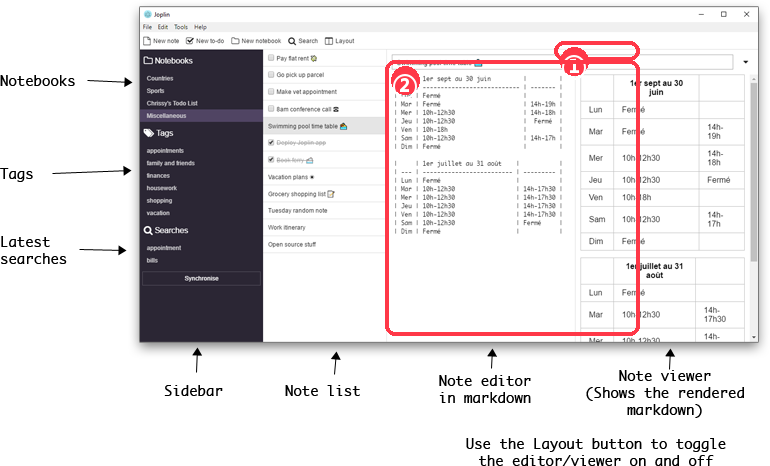Click the Layout toolbar icon
The height and width of the screenshot is (466, 770).
[329, 41]
